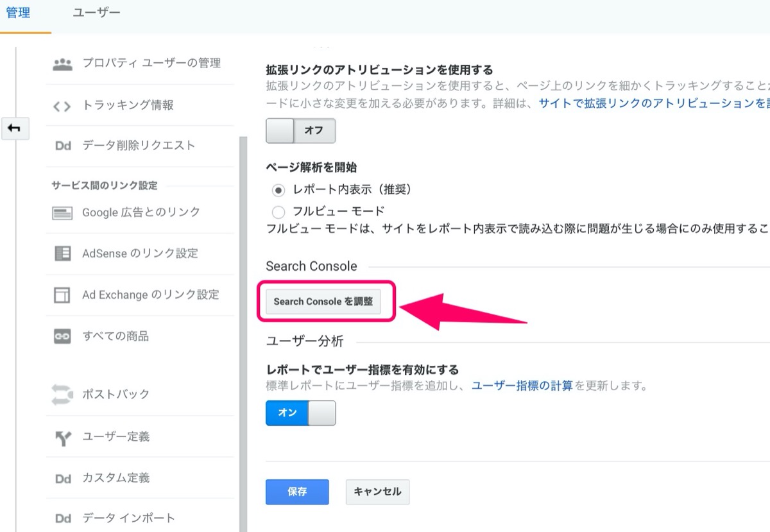Viewport: 770px width, 532px height.
Task: Select レポート内表示（推奨） radio button
Action: pos(278,190)
